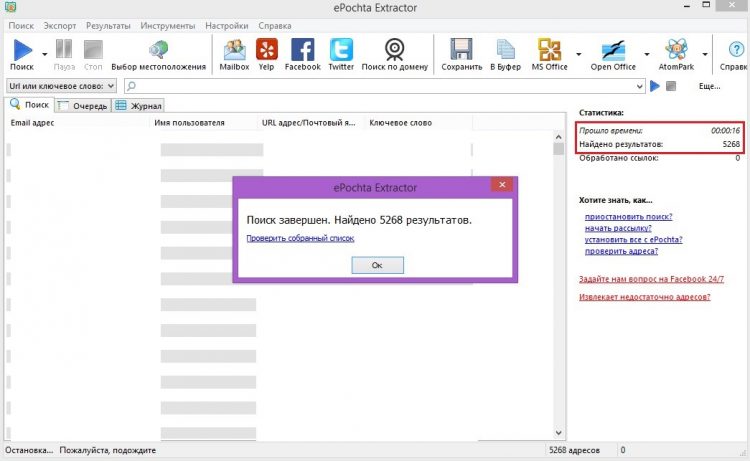The width and height of the screenshot is (750, 461).
Task: Copy results with В Буфер icon
Action: [x=505, y=50]
